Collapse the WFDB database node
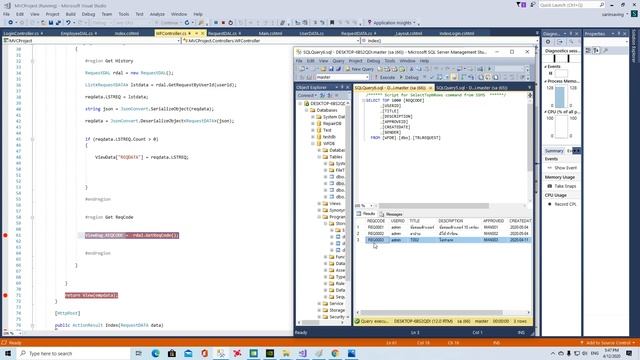The height and width of the screenshot is (360, 640). (313, 143)
